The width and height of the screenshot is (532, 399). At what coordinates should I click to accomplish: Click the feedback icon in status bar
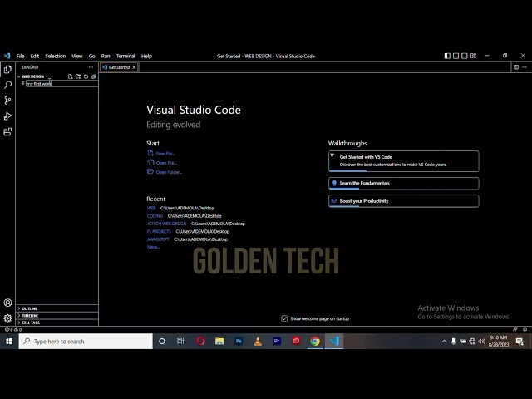pyautogui.click(x=515, y=329)
